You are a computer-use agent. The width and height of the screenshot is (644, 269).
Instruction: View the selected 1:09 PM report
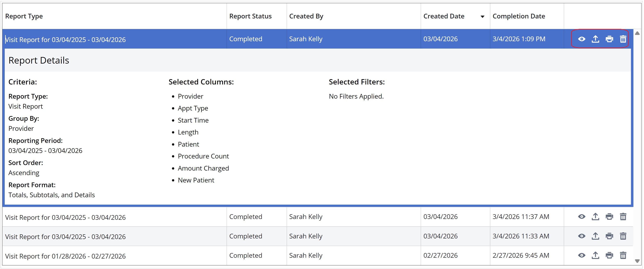click(581, 39)
